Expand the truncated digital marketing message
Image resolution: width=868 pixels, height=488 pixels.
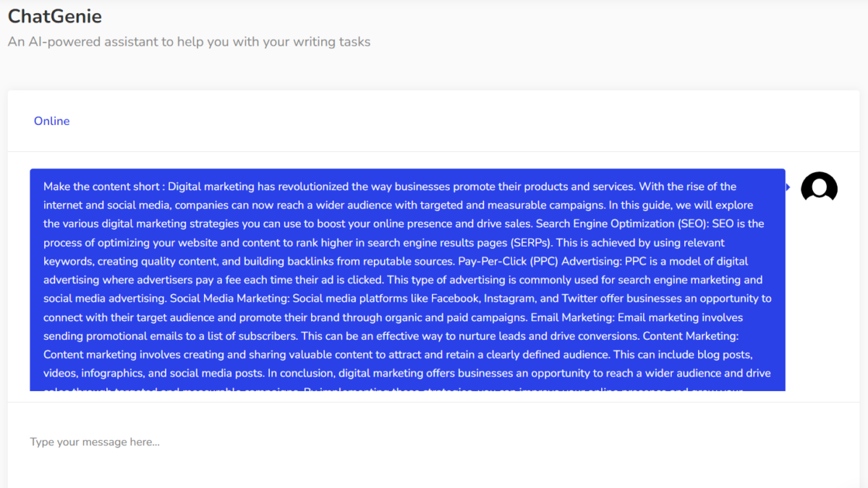click(407, 281)
